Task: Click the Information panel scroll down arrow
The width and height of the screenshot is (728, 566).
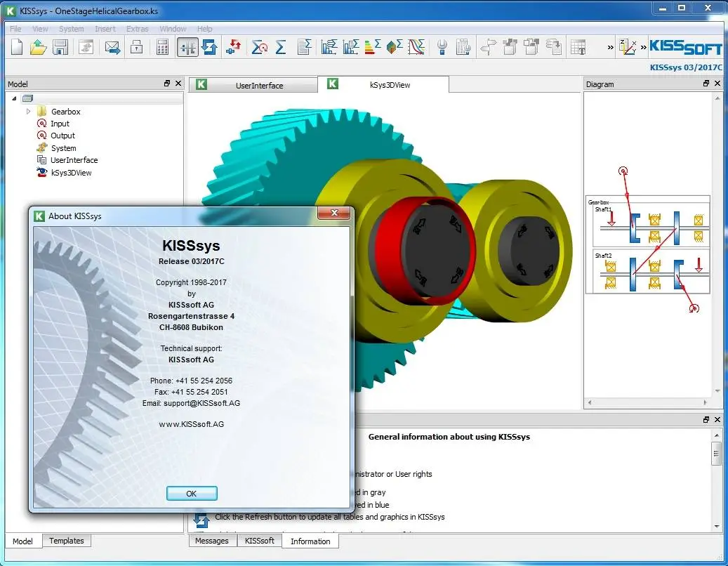Action: pyautogui.click(x=717, y=526)
